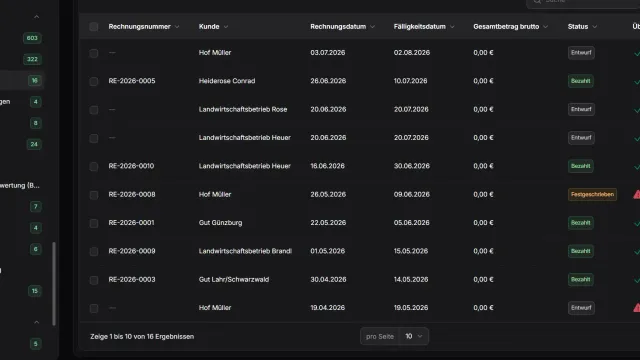Sort by Kunde column header
The height and width of the screenshot is (360, 640).
(x=213, y=27)
